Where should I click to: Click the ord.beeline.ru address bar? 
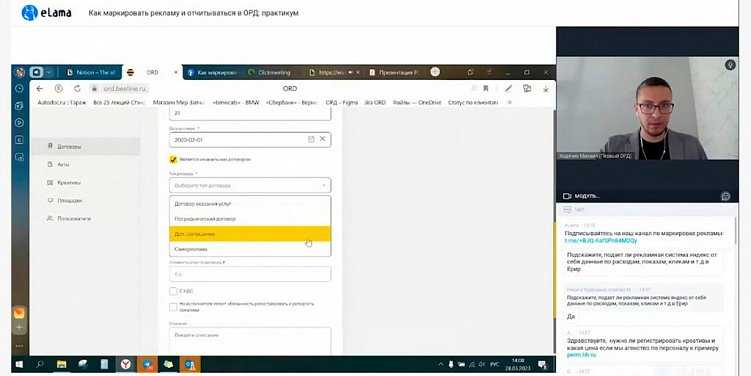tap(125, 89)
